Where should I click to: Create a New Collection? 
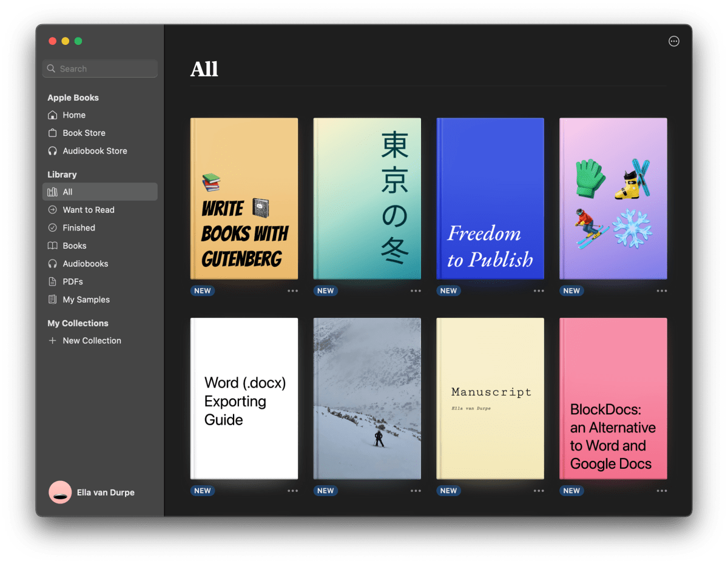point(92,340)
